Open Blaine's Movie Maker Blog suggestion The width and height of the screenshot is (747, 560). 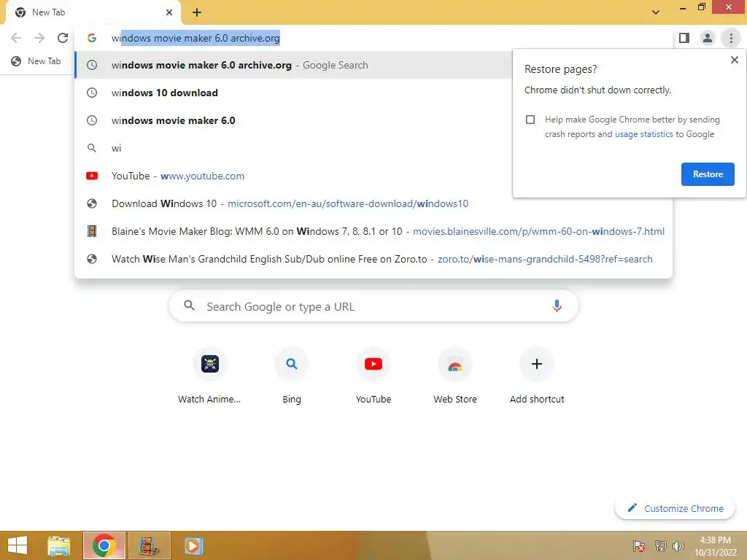[373, 231]
